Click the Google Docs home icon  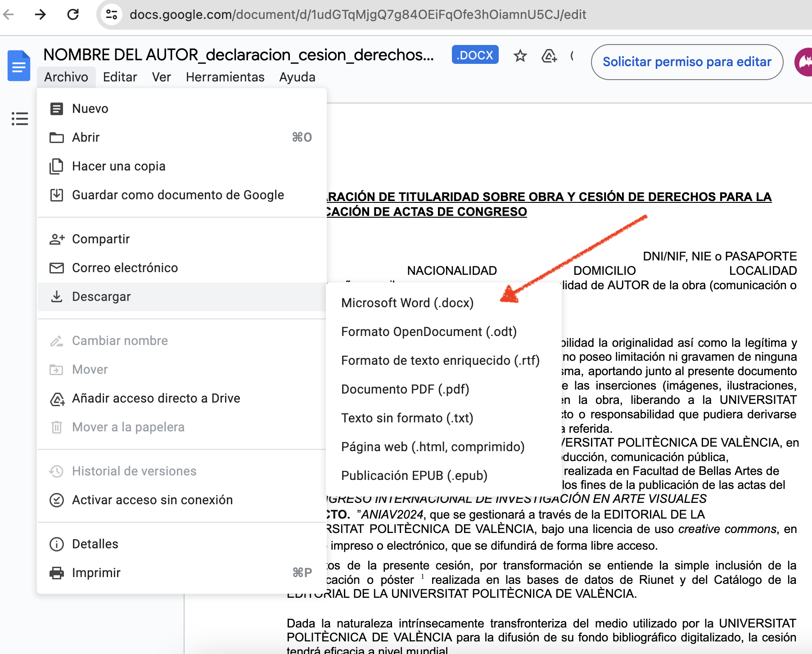[x=19, y=66]
